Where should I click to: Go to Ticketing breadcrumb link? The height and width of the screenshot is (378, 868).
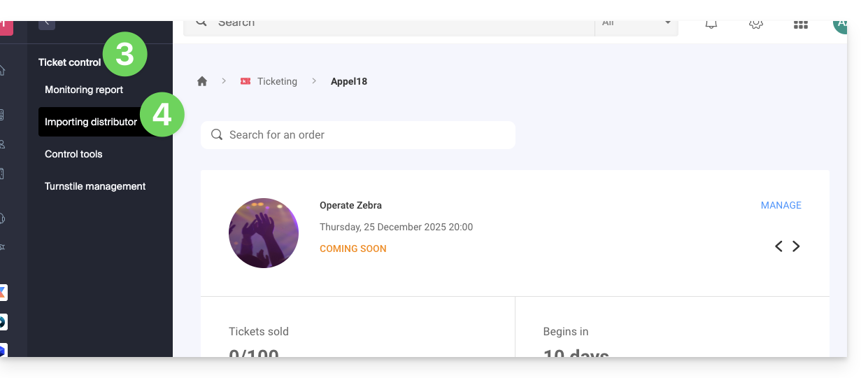pyautogui.click(x=277, y=81)
